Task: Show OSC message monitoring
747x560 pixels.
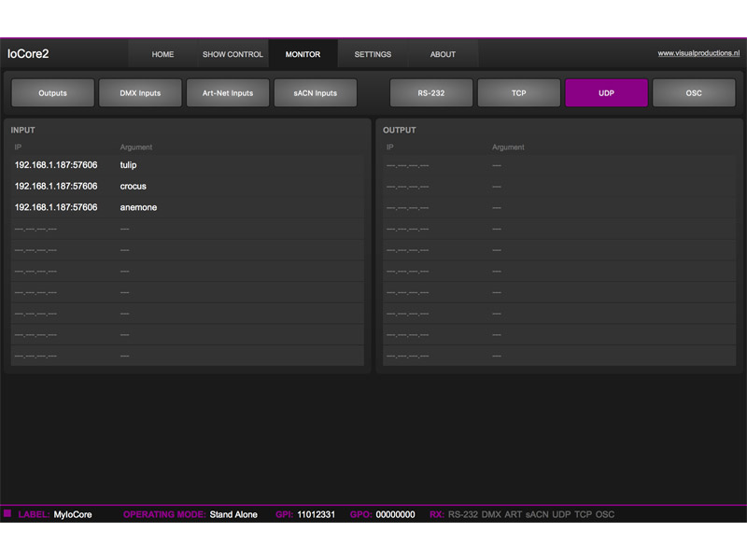Action: (x=694, y=92)
